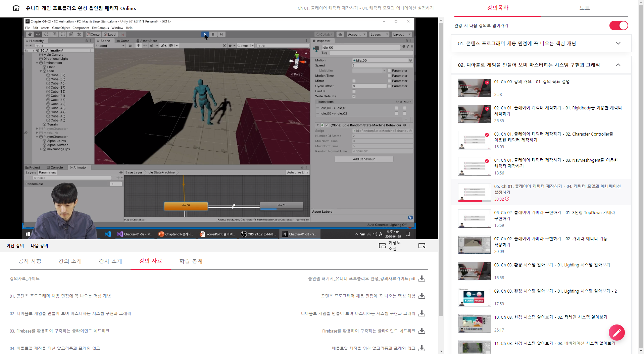Screen dimensions: 644x354
Task: Open the Account dropdown
Action: (x=356, y=34)
